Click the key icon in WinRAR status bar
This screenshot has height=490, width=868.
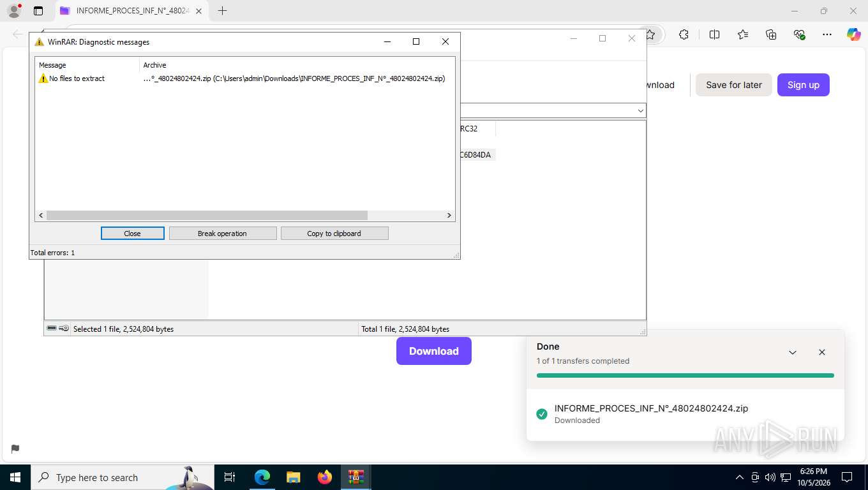pyautogui.click(x=64, y=329)
